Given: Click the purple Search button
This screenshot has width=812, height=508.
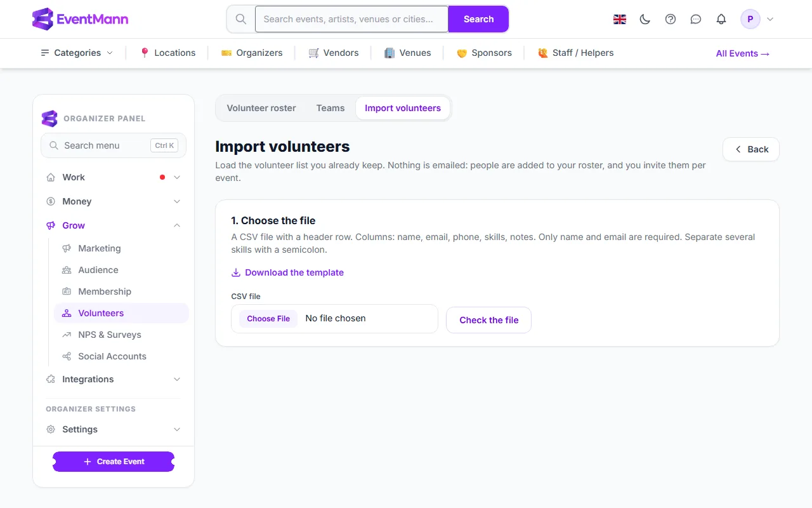Looking at the screenshot, I should click(x=478, y=19).
